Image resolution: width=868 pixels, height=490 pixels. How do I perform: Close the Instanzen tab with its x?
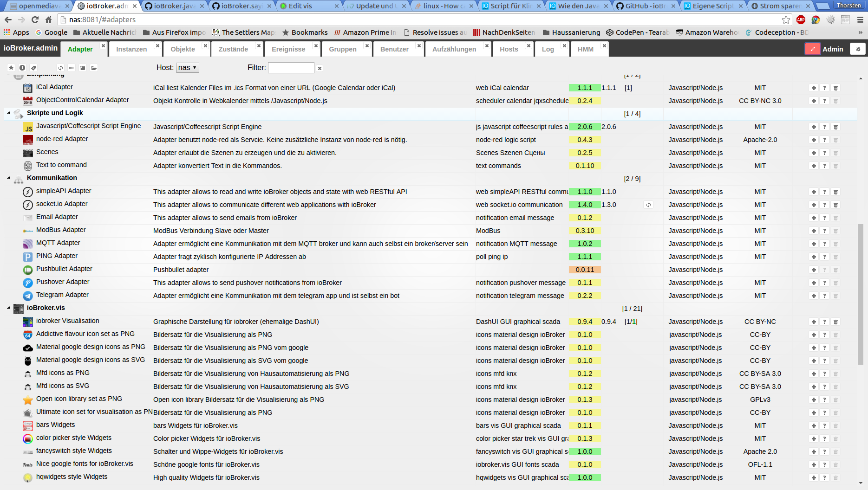(x=157, y=45)
